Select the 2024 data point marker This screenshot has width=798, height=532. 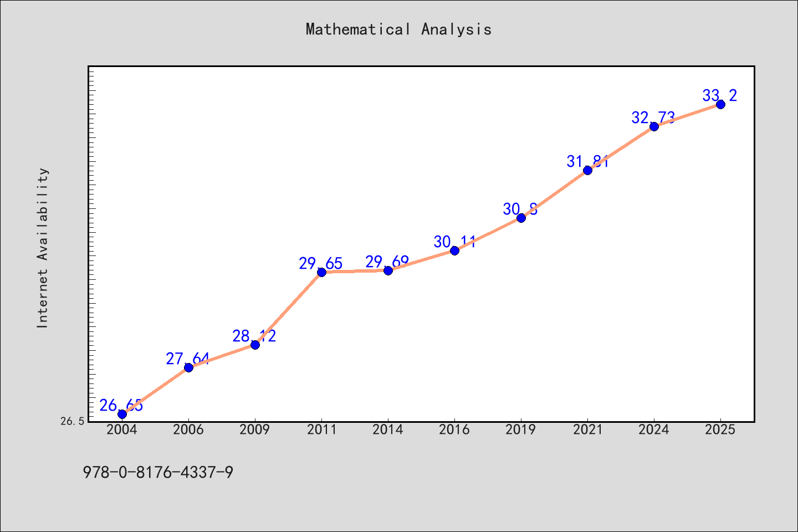click(x=654, y=126)
